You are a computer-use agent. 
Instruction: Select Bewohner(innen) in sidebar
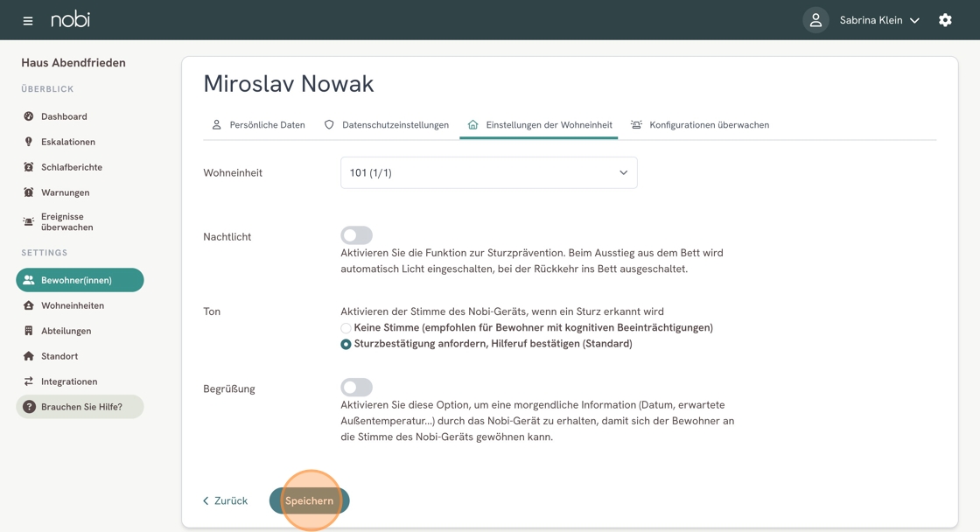click(80, 280)
